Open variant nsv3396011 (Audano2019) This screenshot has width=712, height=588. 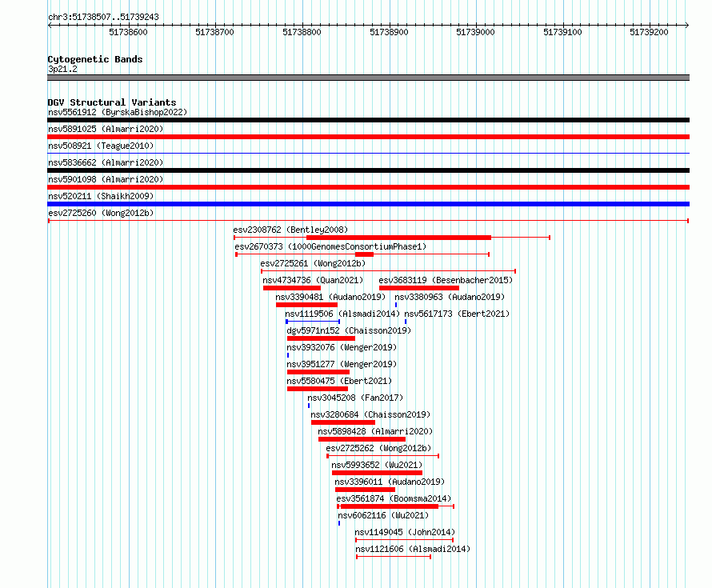[x=390, y=482]
